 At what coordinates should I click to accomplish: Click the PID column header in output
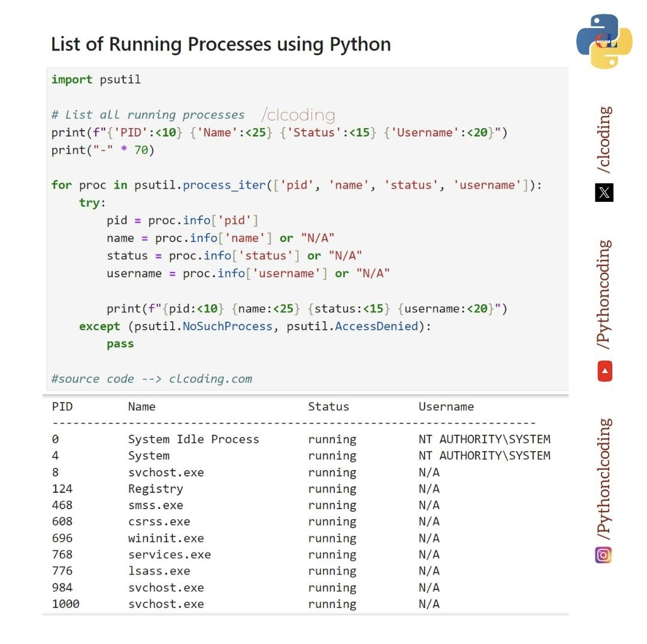62,407
